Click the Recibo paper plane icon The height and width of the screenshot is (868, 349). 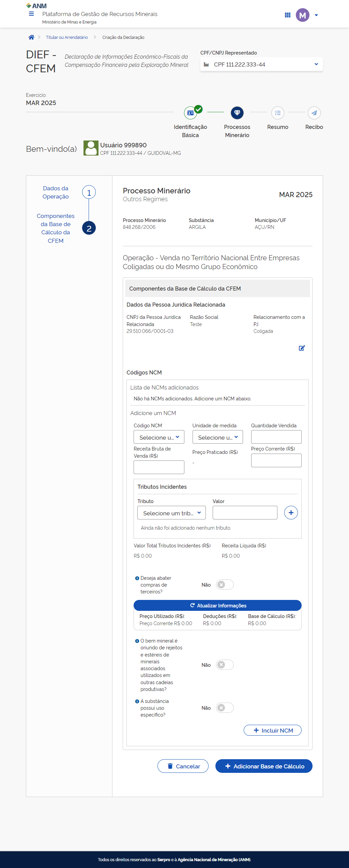[x=314, y=113]
